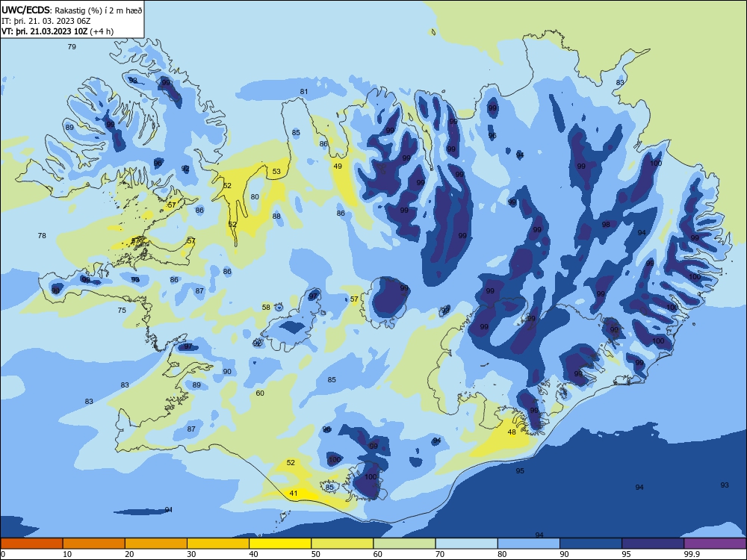The image size is (747, 560).
Task: Click the 'IT: þri. 21. 03. 2023 06Z' line
Action: [46, 21]
